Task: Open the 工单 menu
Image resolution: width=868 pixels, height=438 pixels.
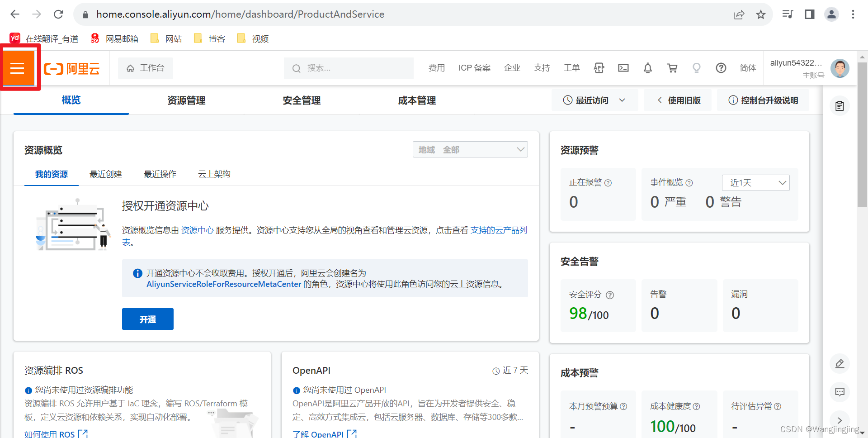Action: 571,68
